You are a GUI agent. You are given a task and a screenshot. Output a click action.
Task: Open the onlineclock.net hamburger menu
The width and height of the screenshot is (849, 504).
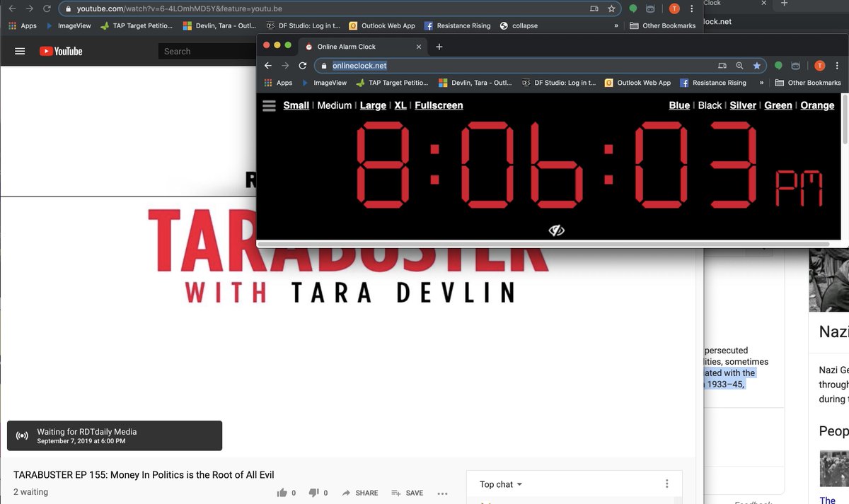coord(269,105)
